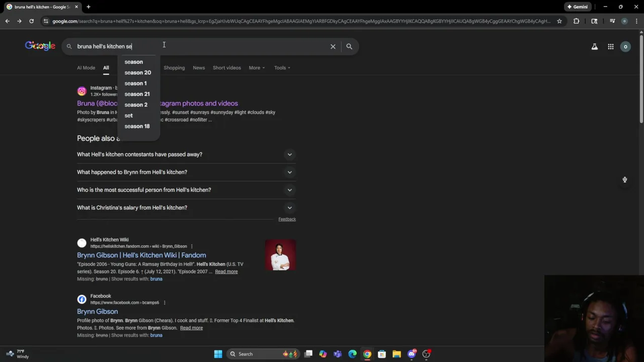Click the Feedback link
Viewport: 644px width, 362px height.
coord(287,219)
